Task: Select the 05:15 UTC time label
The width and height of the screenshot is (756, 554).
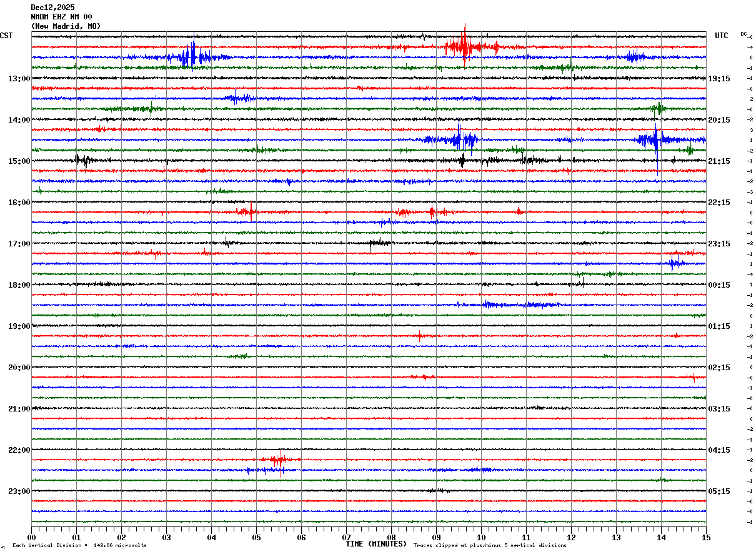Action: [719, 491]
